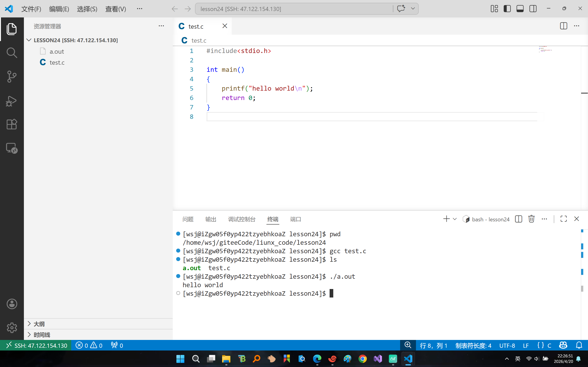Click the Kill Terminal trash icon
Screen dimensions: 588x367
(531, 219)
